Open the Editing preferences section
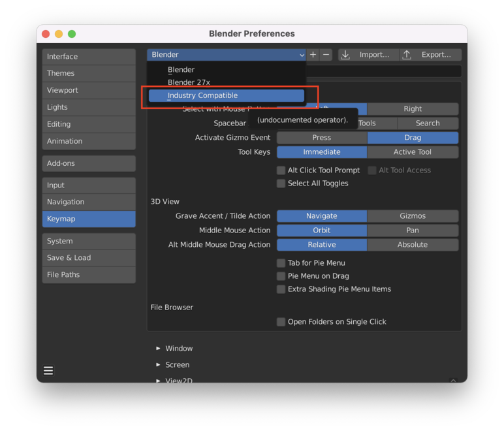The height and width of the screenshot is (431, 504). pos(89,124)
